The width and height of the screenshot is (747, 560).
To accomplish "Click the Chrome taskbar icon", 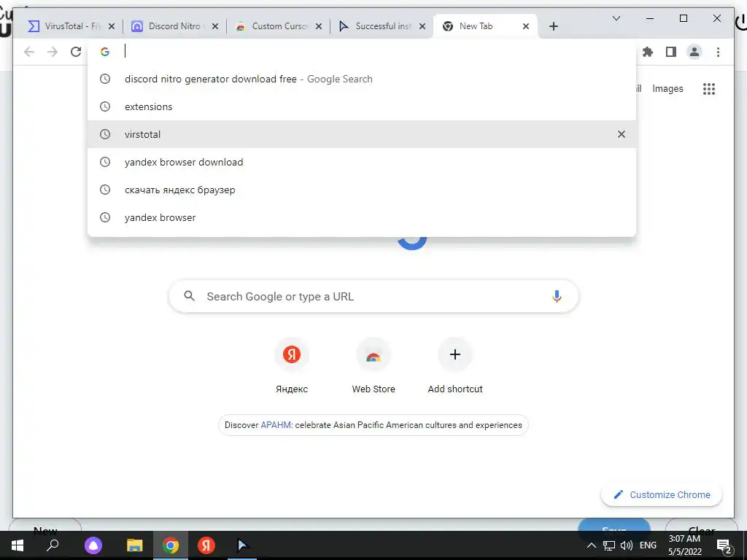I will click(171, 545).
